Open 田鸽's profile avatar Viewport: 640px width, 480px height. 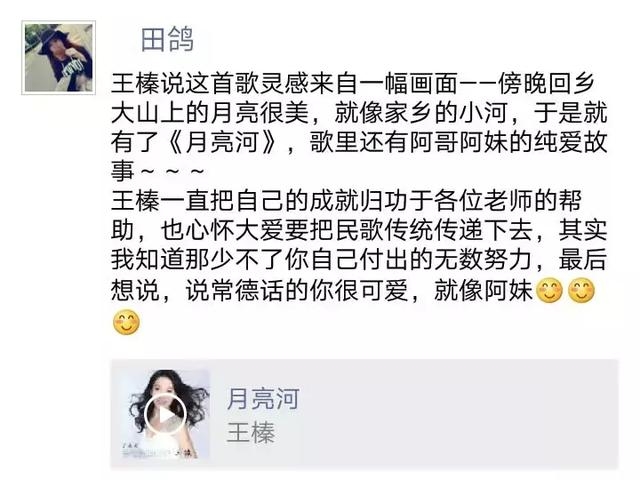point(58,58)
